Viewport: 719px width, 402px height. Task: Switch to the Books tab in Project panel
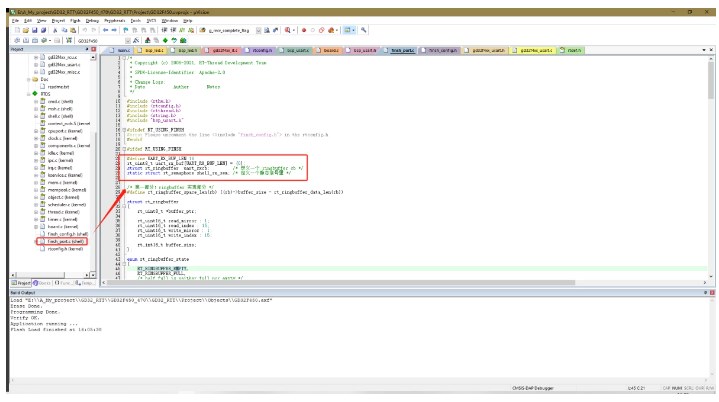click(x=42, y=283)
